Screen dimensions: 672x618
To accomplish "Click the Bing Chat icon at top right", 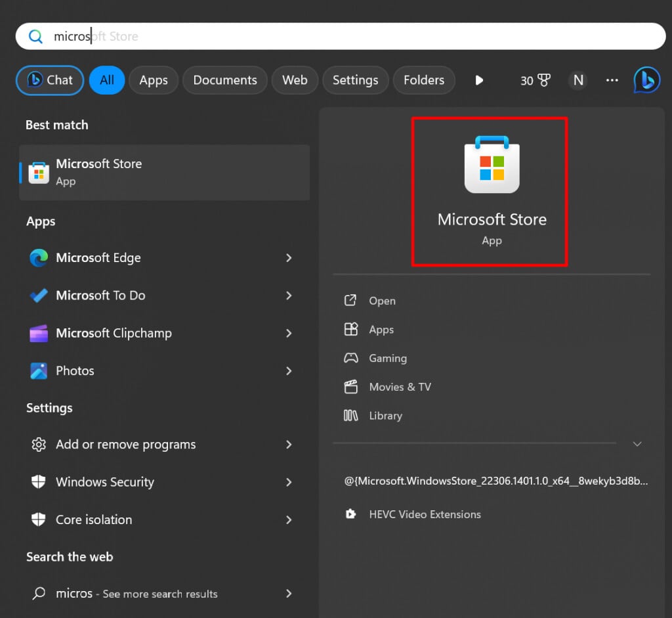I will (x=646, y=80).
